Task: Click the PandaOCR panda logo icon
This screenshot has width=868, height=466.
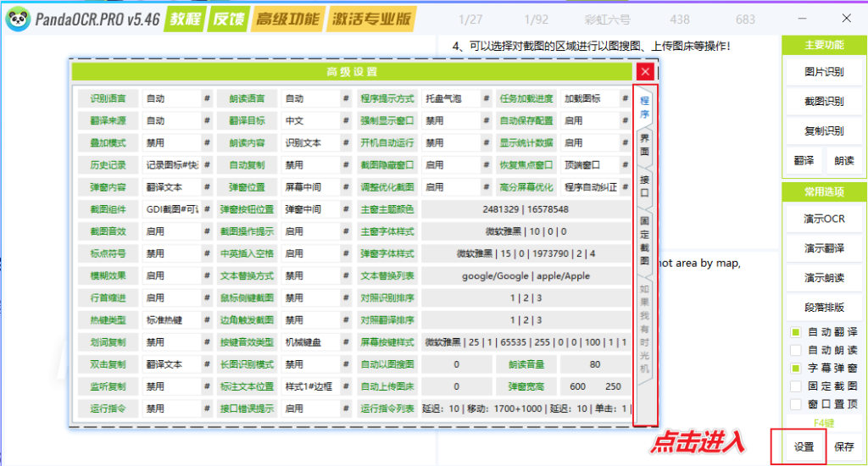Action: [x=18, y=19]
